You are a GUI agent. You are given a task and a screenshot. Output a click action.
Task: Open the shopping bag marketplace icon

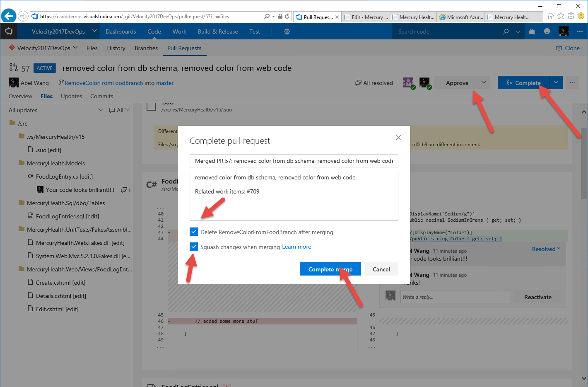(532, 31)
